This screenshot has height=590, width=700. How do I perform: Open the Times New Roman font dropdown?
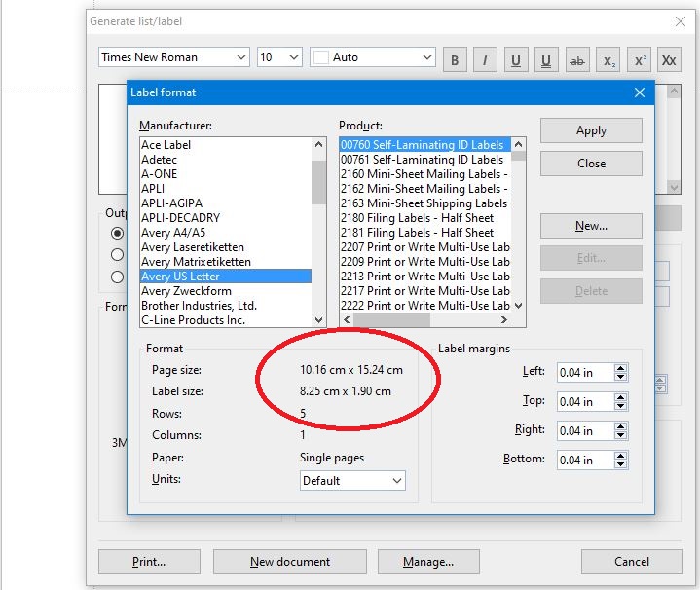tap(174, 57)
